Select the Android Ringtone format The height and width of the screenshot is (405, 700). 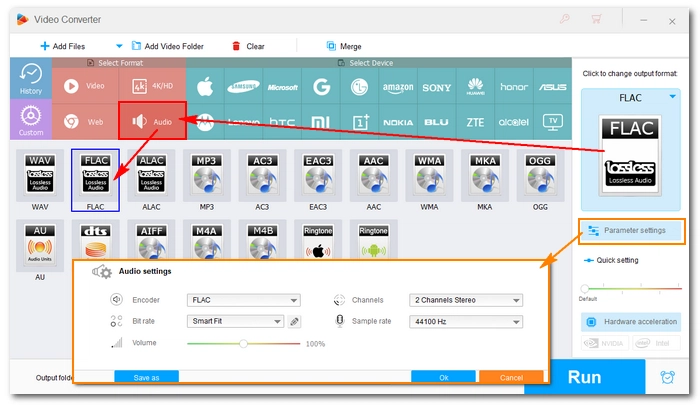[x=374, y=240]
